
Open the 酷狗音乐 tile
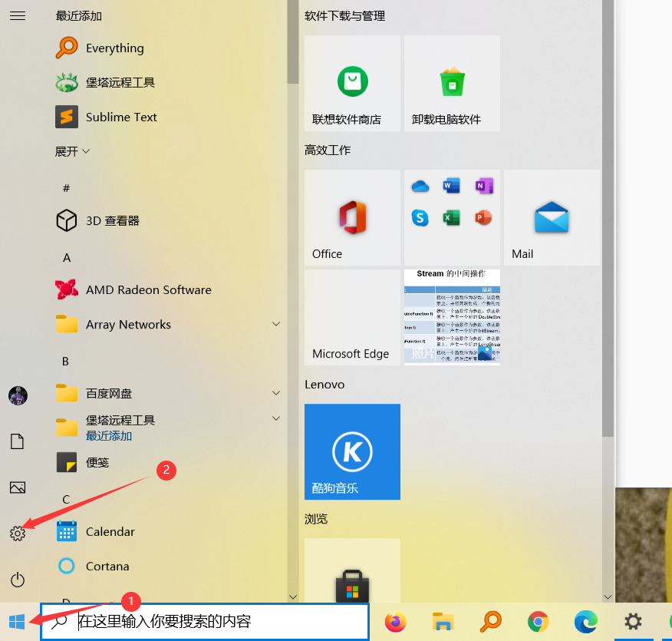[x=352, y=451]
